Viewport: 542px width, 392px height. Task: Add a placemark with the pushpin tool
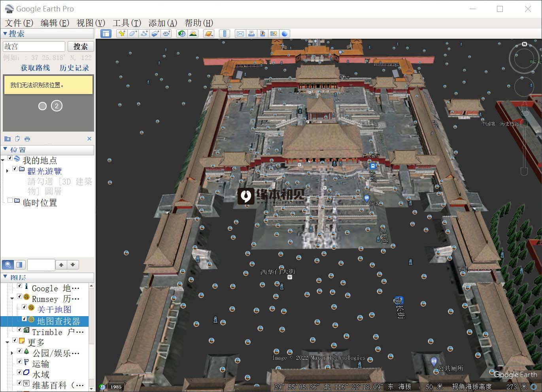click(x=122, y=34)
